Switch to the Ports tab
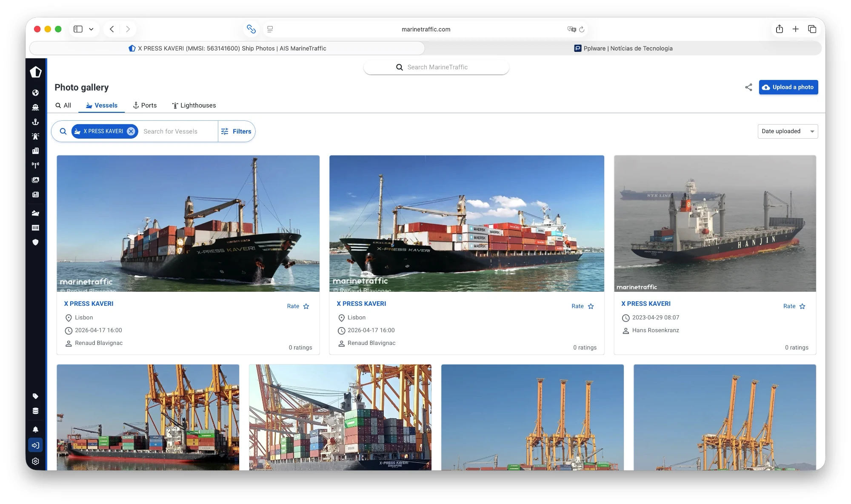This screenshot has width=851, height=504. [x=145, y=105]
